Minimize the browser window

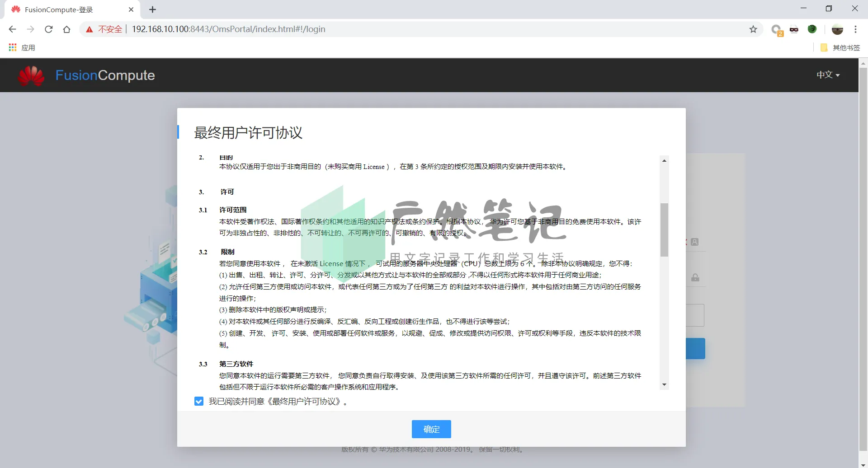pos(803,9)
